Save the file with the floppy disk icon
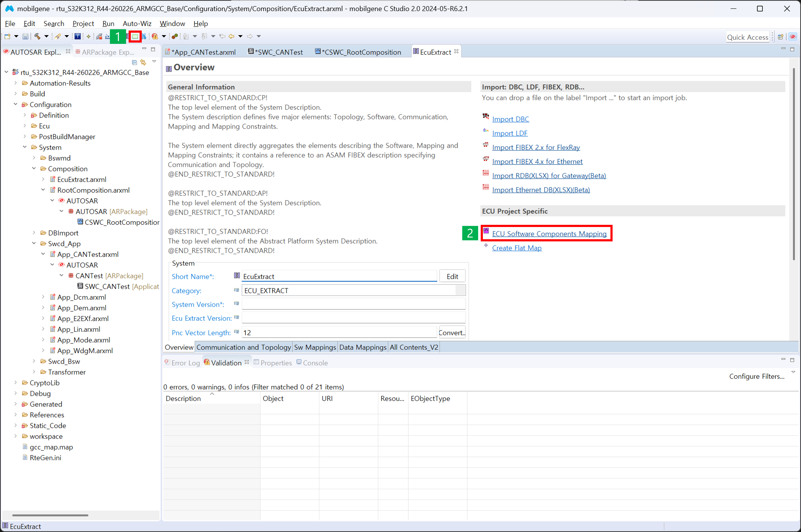Image resolution: width=801 pixels, height=532 pixels. [25, 36]
